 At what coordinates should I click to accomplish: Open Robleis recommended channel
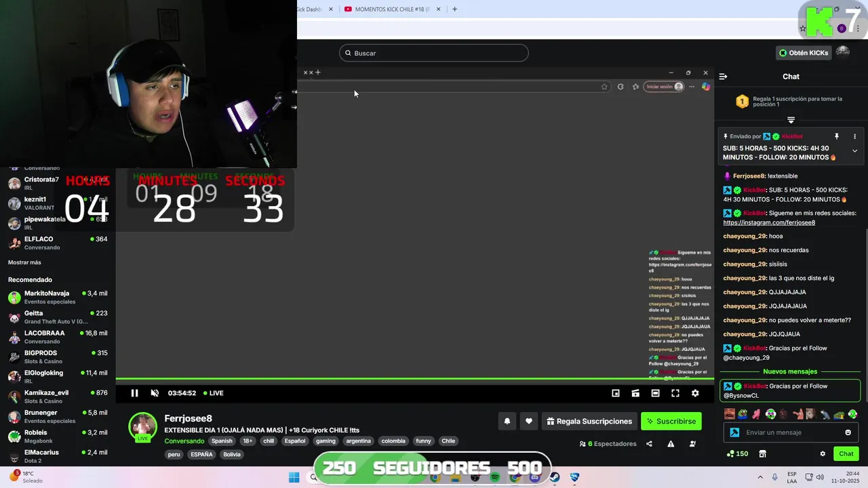(58, 436)
